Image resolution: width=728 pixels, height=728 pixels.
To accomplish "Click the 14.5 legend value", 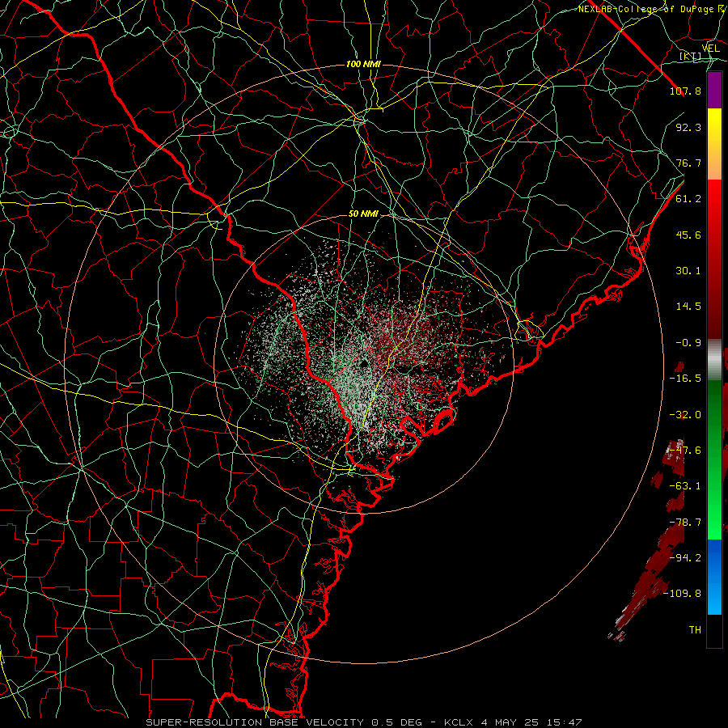I will click(688, 307).
